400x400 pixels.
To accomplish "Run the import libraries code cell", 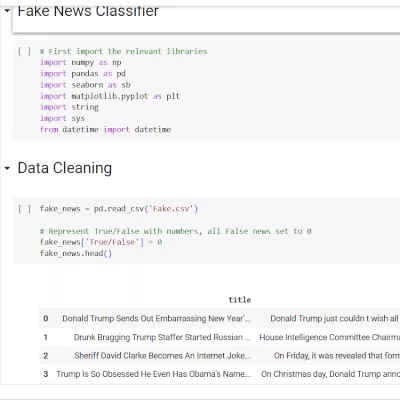I will tap(24, 51).
